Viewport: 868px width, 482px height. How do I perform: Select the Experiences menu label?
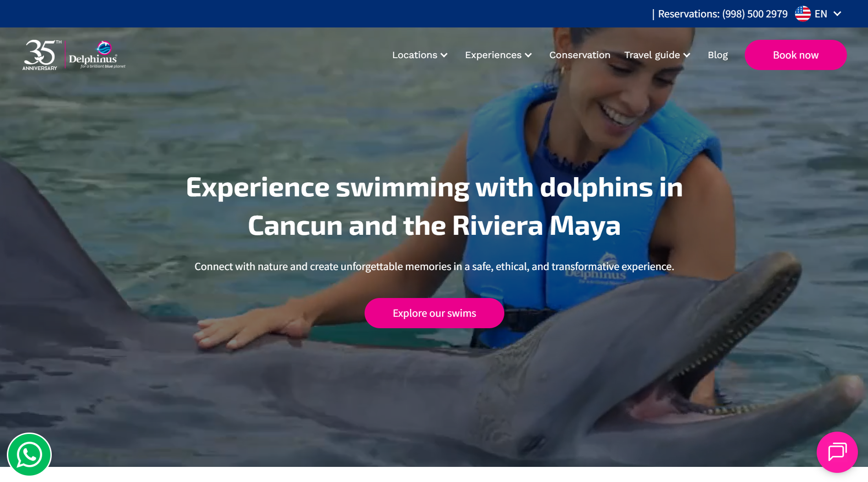coord(493,55)
